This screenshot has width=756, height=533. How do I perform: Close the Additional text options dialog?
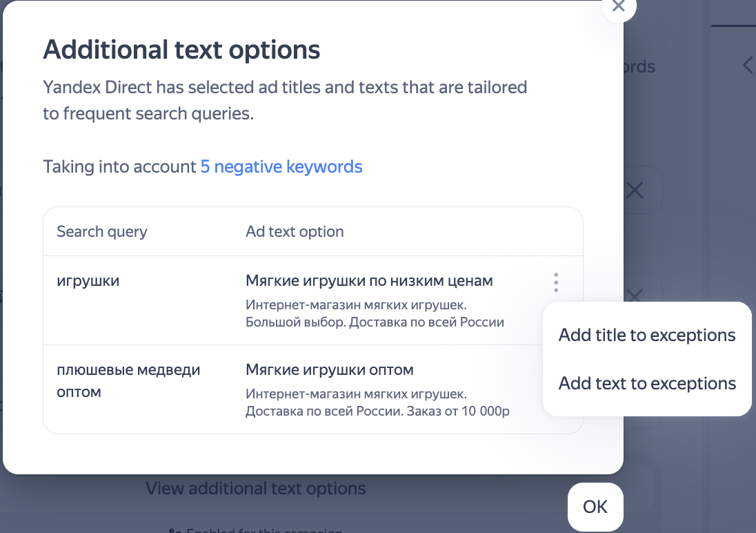[618, 7]
